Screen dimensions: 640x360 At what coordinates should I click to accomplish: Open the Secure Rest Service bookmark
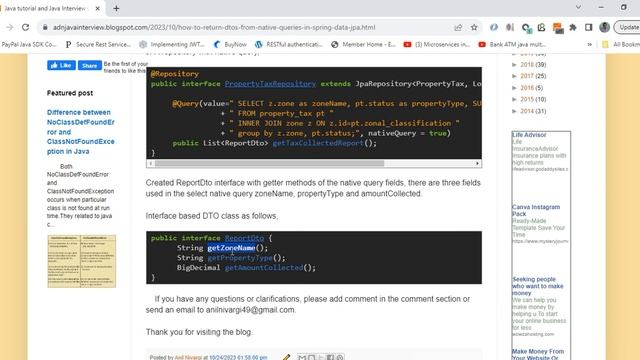[98, 44]
